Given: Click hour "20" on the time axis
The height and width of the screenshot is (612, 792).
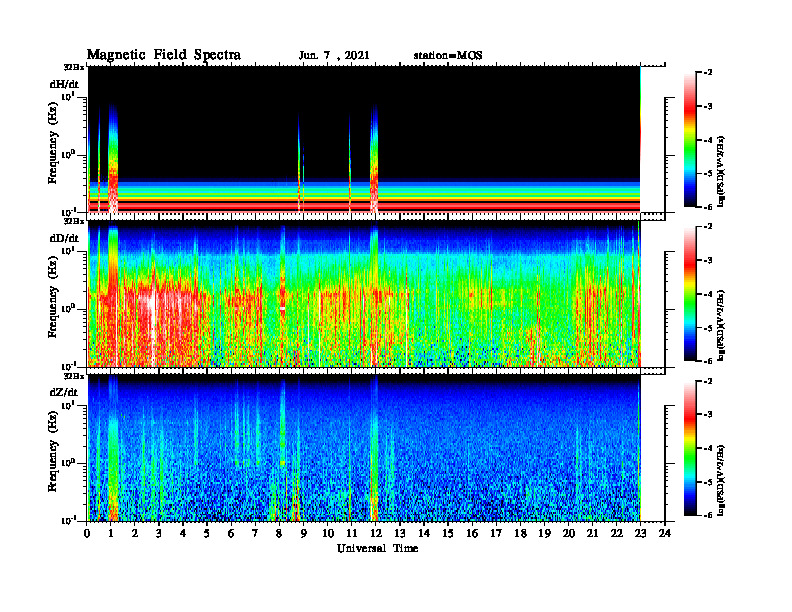Looking at the screenshot, I should point(569,533).
